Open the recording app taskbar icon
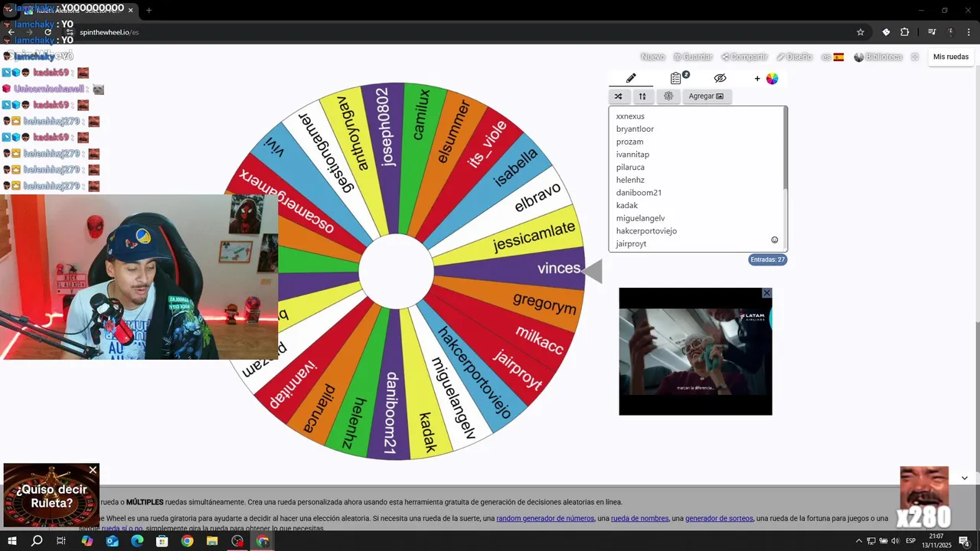 tap(237, 541)
